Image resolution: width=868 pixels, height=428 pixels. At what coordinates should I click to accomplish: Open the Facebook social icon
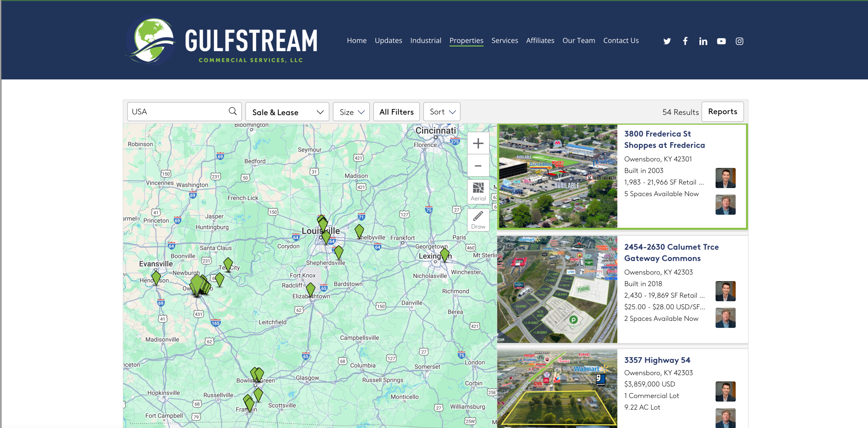pyautogui.click(x=685, y=41)
